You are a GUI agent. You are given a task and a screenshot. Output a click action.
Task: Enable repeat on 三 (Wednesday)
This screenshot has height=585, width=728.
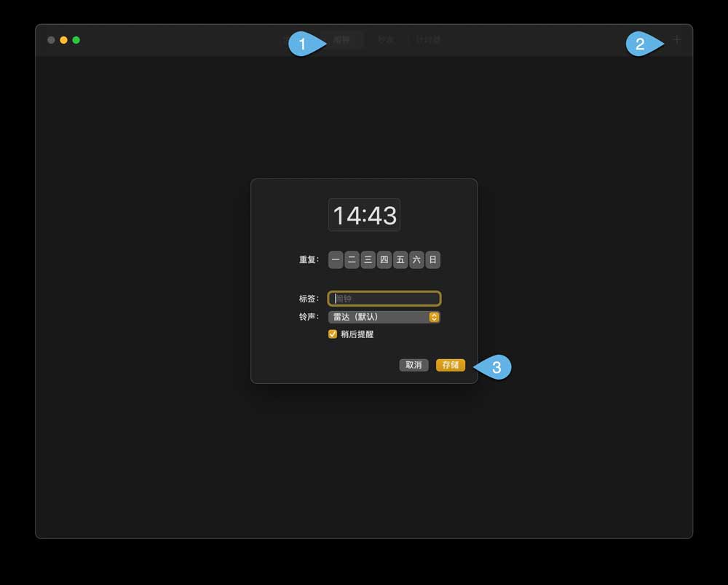point(368,260)
